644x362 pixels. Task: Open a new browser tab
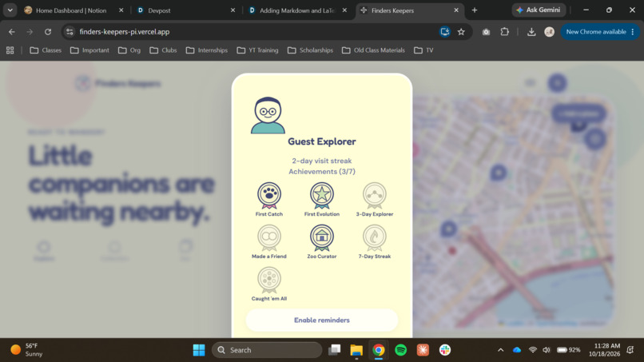pyautogui.click(x=475, y=10)
